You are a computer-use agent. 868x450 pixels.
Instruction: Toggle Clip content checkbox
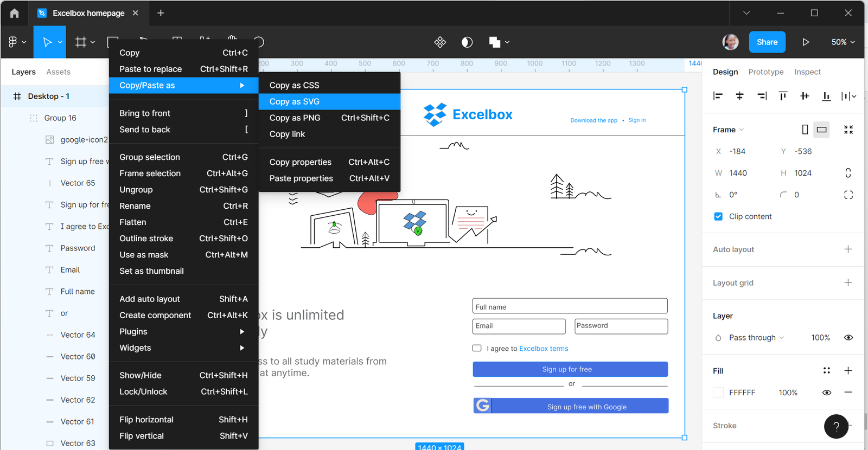[x=718, y=216]
